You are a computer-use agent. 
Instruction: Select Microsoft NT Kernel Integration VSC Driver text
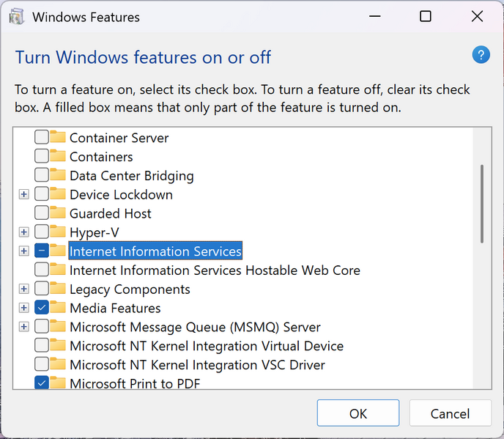pos(197,365)
